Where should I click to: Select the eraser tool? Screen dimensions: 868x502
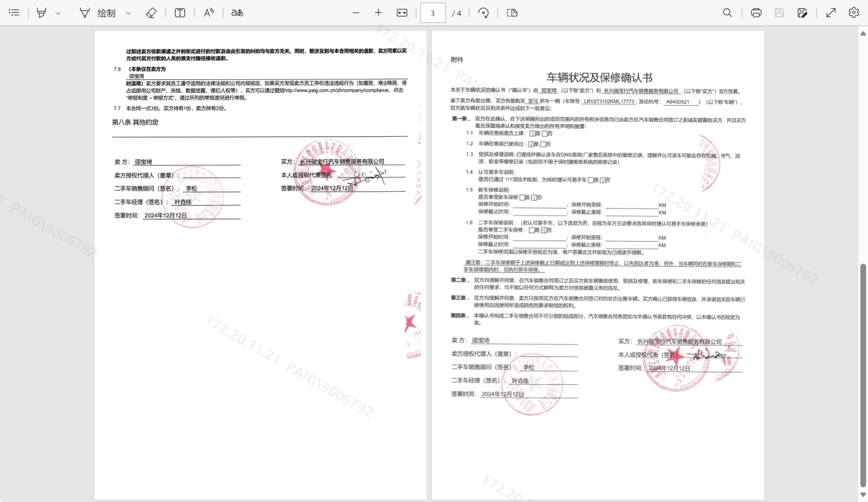pos(151,13)
